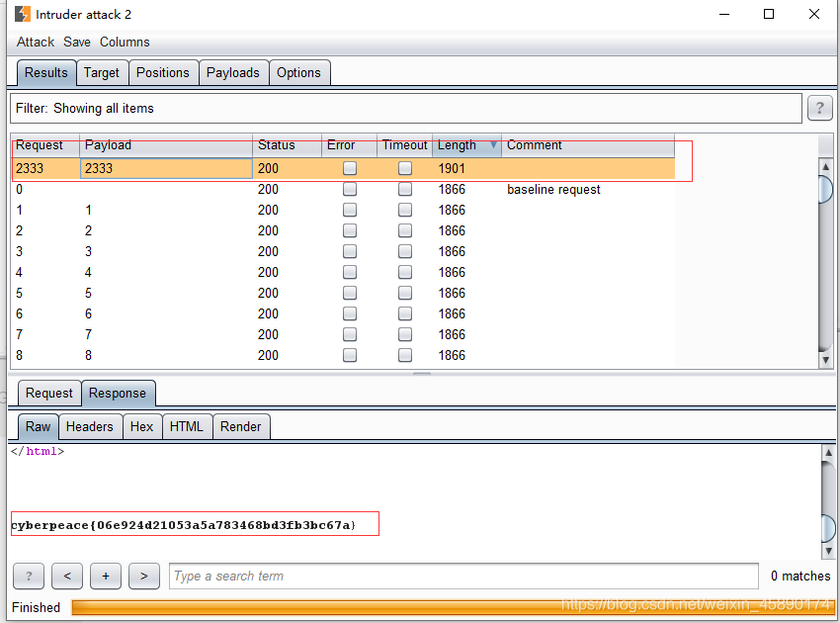Viewport: 840px width, 623px height.
Task: Click the + search options button
Action: (106, 577)
